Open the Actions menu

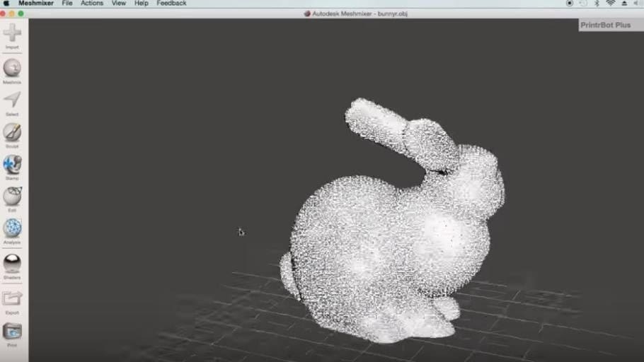coord(91,4)
